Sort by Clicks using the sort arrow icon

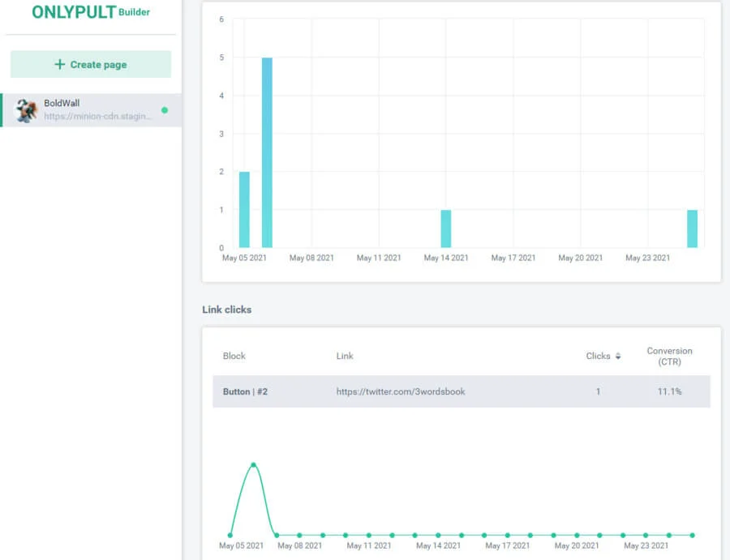[x=620, y=356]
